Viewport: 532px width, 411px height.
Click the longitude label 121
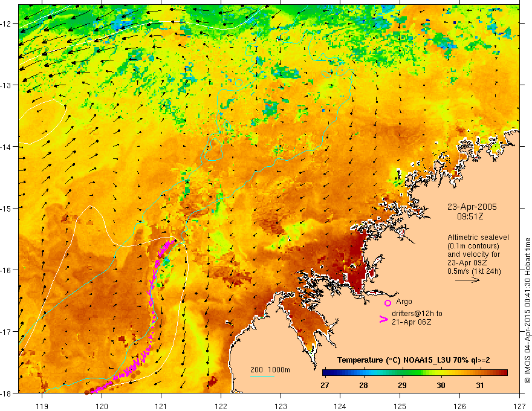tap(161, 406)
